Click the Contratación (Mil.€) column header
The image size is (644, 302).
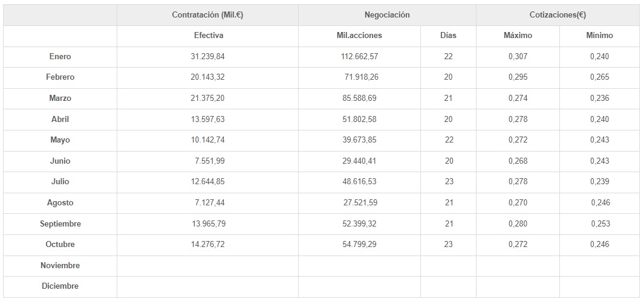tap(207, 15)
